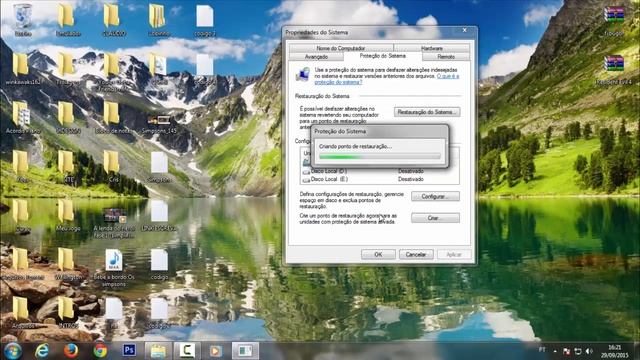The width and height of the screenshot is (640, 360).
Task: Click the restore point creation progress bar
Action: pos(380,156)
